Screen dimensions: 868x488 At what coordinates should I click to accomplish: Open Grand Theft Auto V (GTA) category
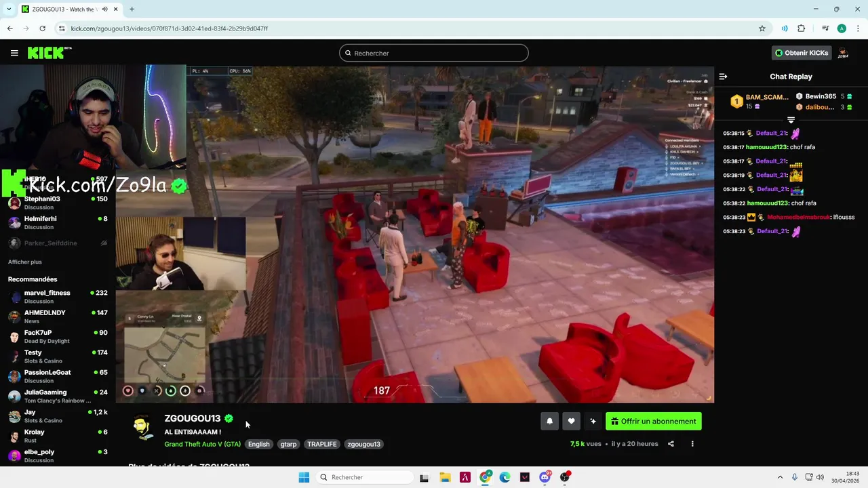pyautogui.click(x=202, y=444)
